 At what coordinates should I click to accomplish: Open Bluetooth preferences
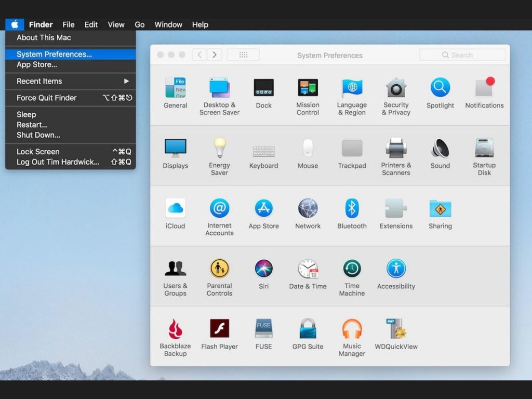tap(352, 208)
